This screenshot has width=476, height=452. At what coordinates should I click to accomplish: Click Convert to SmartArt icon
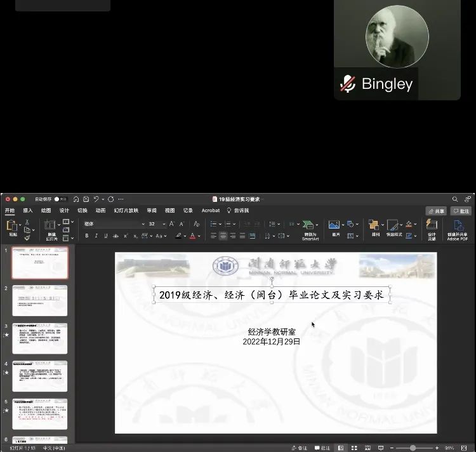pyautogui.click(x=310, y=226)
